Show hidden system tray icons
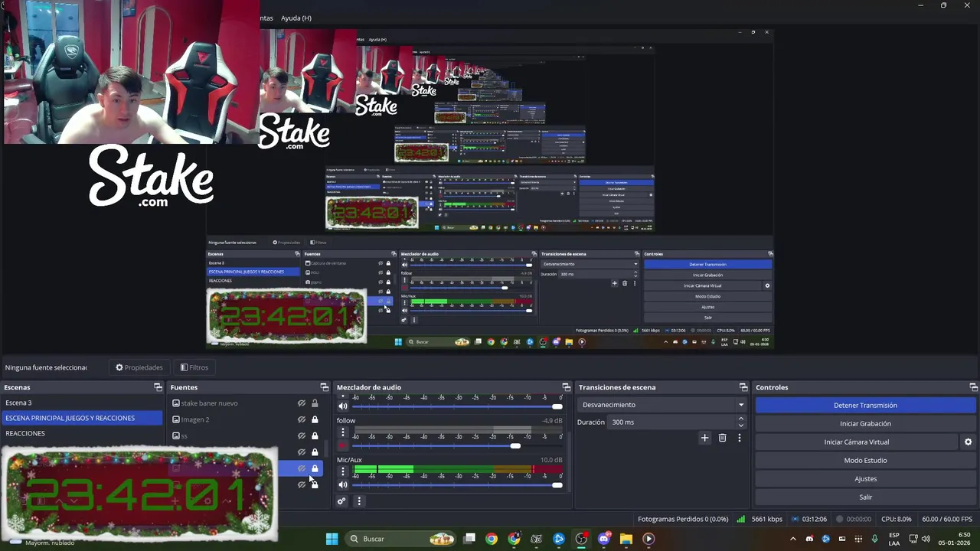 coord(792,539)
